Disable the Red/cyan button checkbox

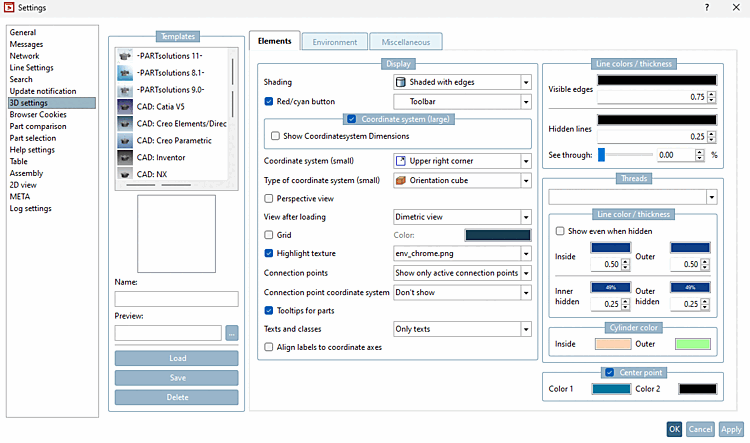269,101
